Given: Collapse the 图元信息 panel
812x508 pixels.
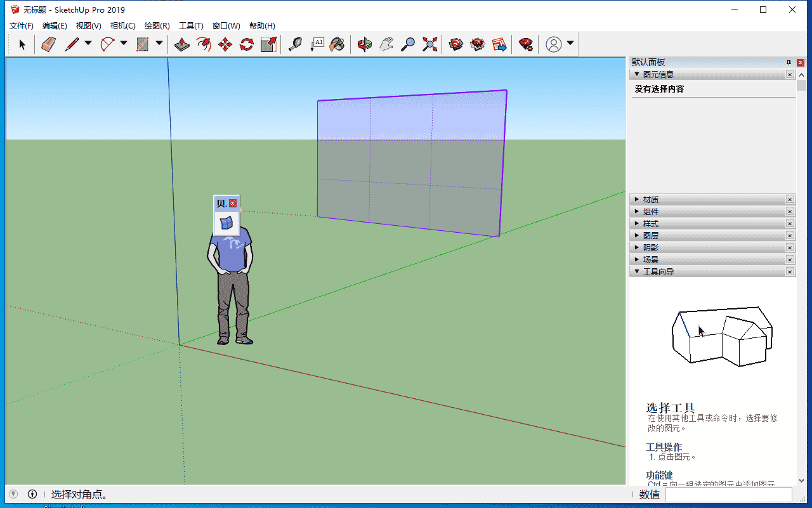Looking at the screenshot, I should [x=637, y=74].
